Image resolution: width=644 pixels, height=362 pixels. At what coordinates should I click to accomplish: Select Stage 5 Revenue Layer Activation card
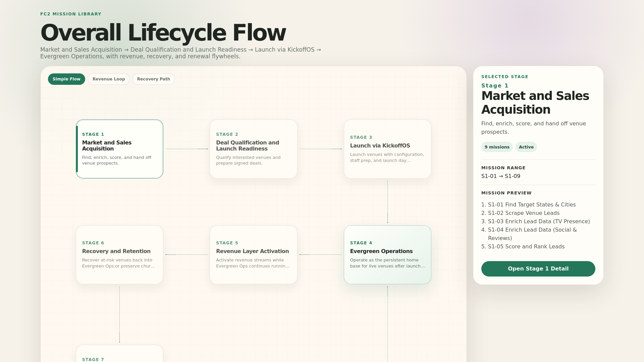tap(254, 255)
